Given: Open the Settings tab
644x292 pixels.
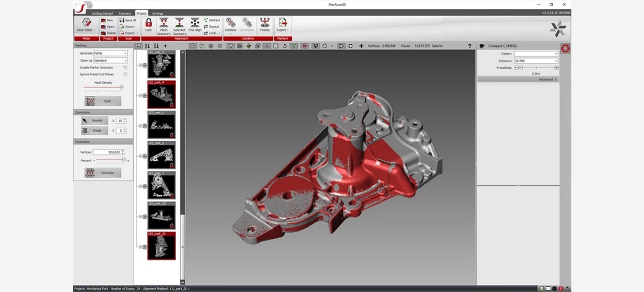Looking at the screenshot, I should 157,13.
